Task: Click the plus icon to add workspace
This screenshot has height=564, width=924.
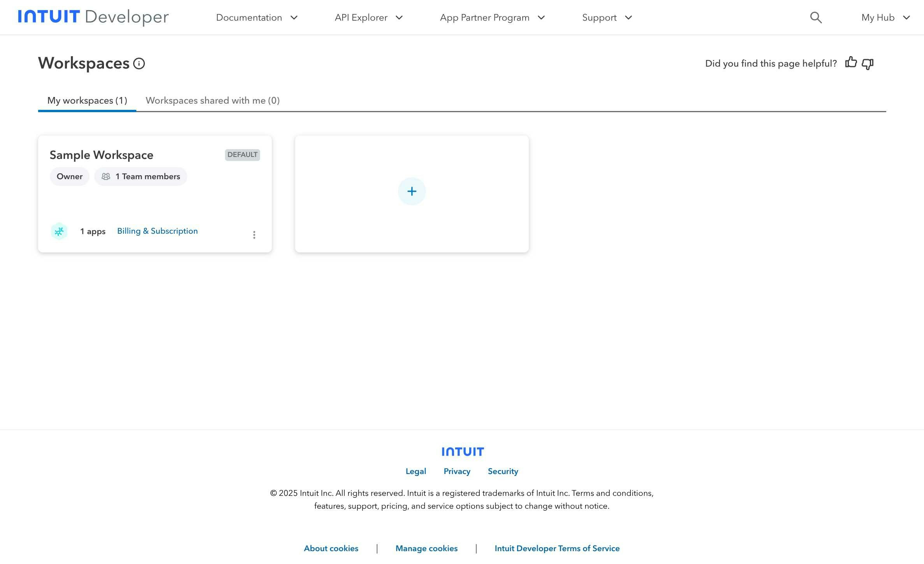Action: [x=412, y=191]
